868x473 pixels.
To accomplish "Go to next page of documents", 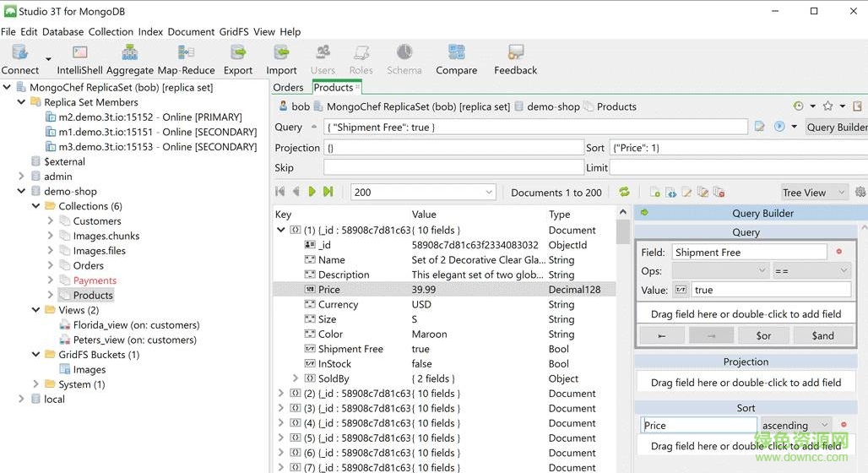I will (312, 193).
